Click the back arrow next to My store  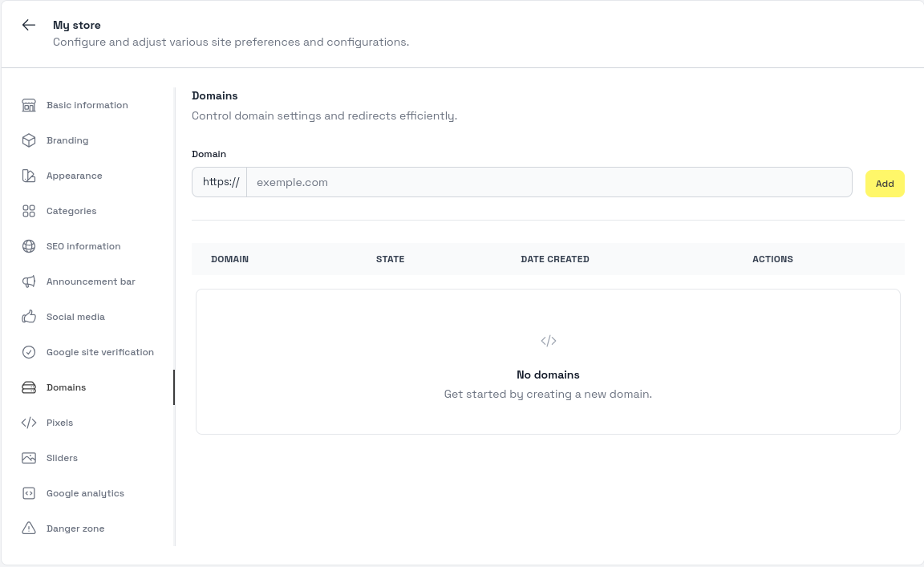tap(29, 25)
